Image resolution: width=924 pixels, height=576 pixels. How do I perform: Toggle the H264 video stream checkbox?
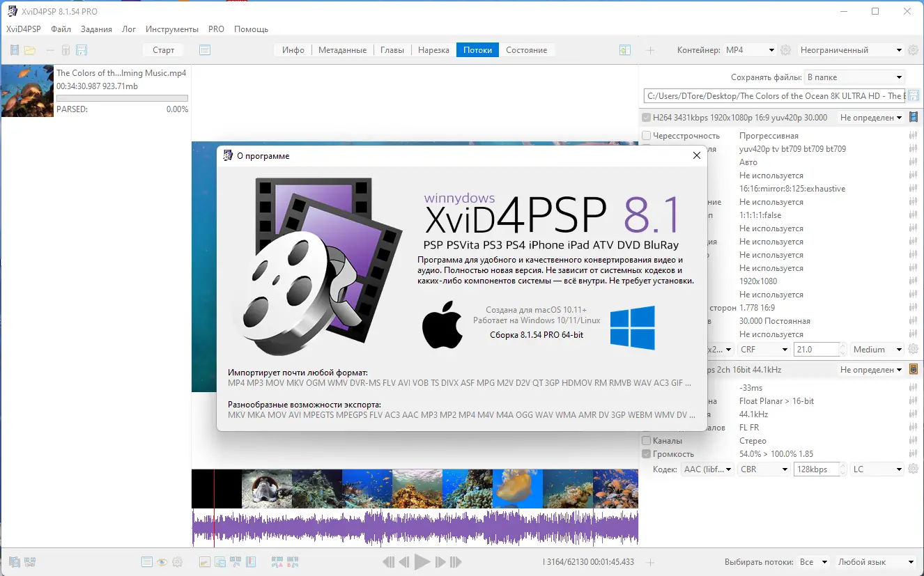pos(647,118)
